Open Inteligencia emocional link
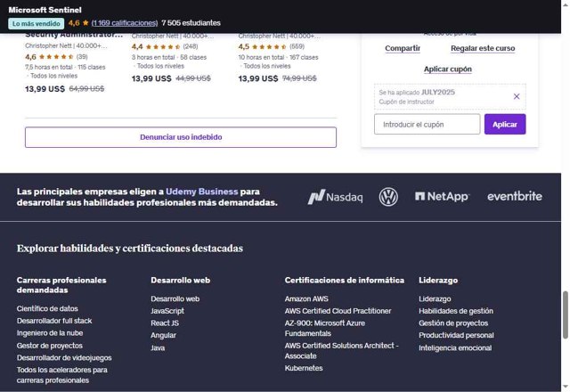Image resolution: width=570 pixels, height=392 pixels. [x=455, y=348]
